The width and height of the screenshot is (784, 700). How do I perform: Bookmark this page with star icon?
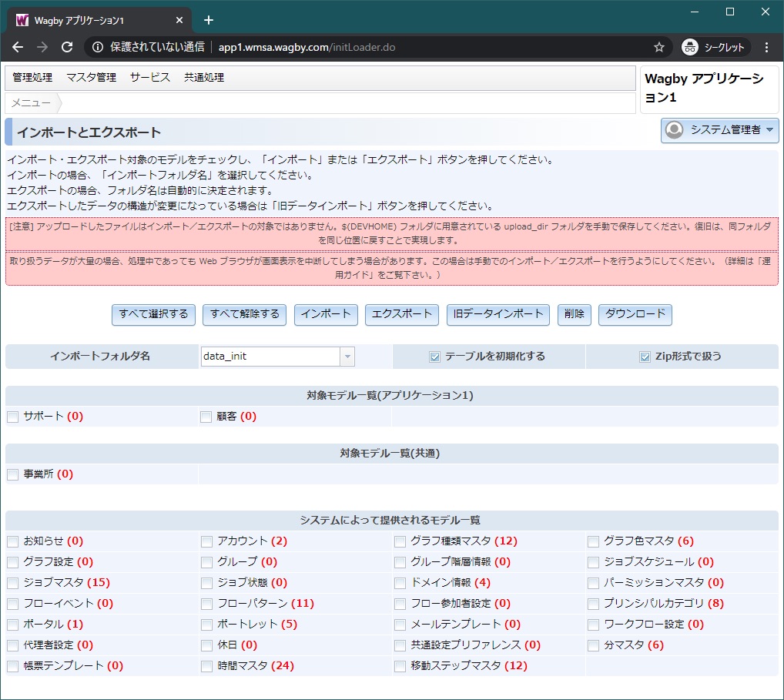click(659, 47)
